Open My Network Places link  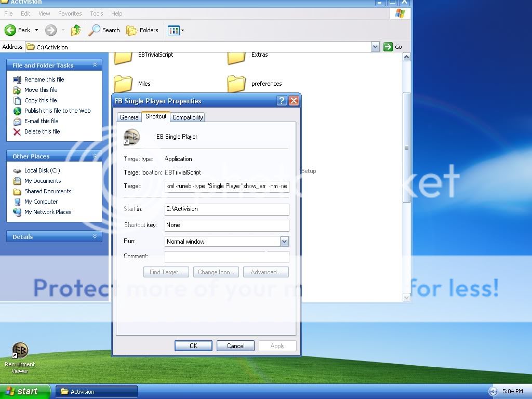point(48,212)
